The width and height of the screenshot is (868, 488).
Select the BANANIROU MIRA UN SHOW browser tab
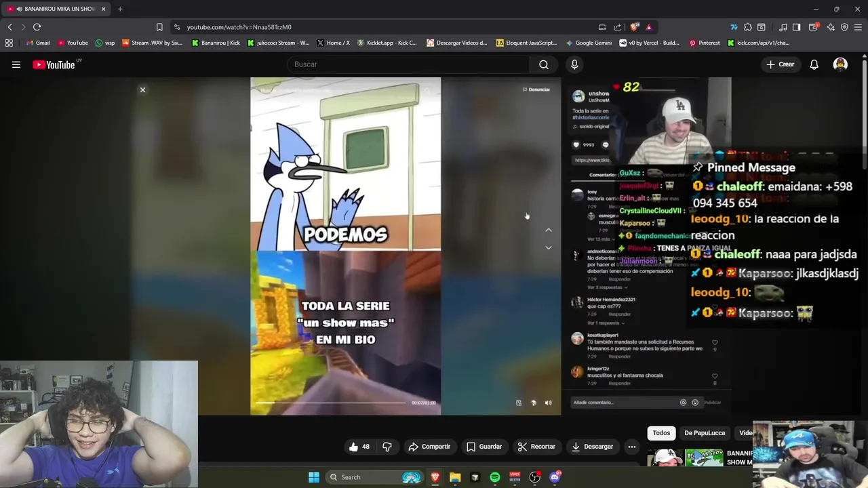point(56,9)
